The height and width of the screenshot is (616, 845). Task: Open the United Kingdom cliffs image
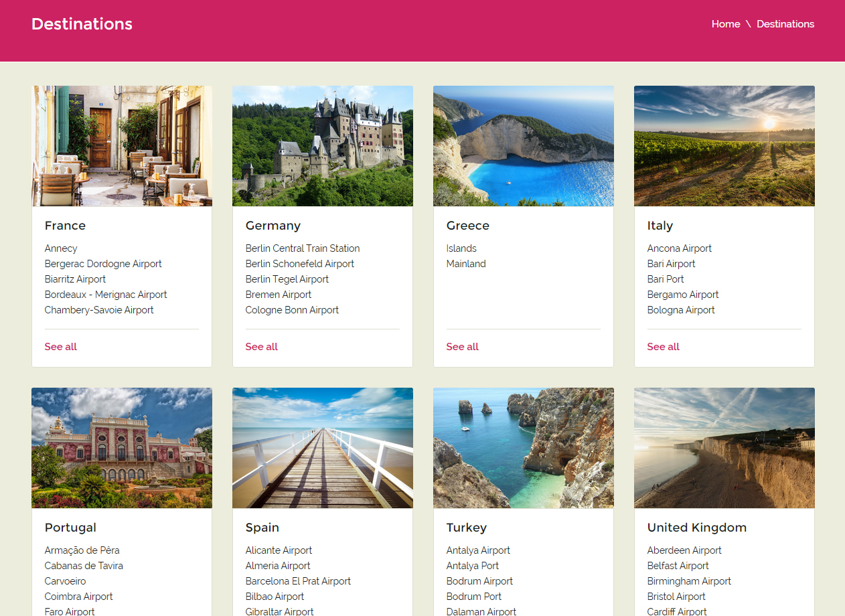click(724, 448)
